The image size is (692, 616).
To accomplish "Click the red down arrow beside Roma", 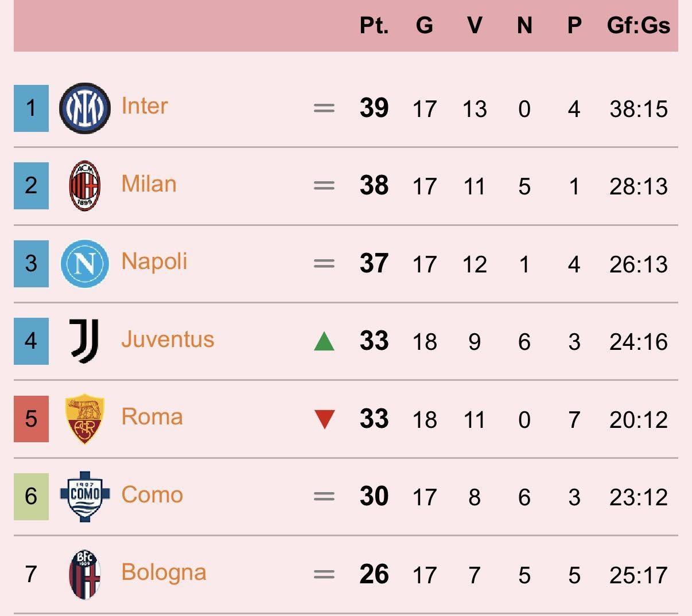I will 324,419.
